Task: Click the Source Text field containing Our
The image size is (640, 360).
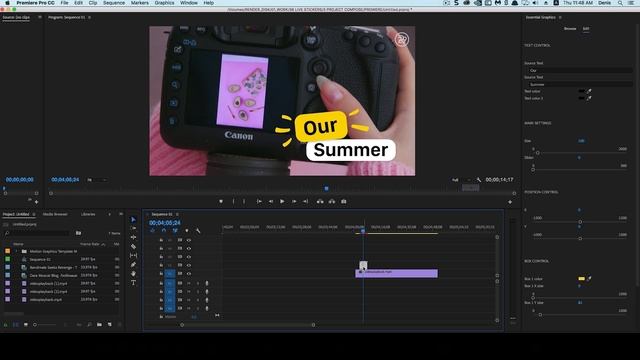Action: [580, 70]
